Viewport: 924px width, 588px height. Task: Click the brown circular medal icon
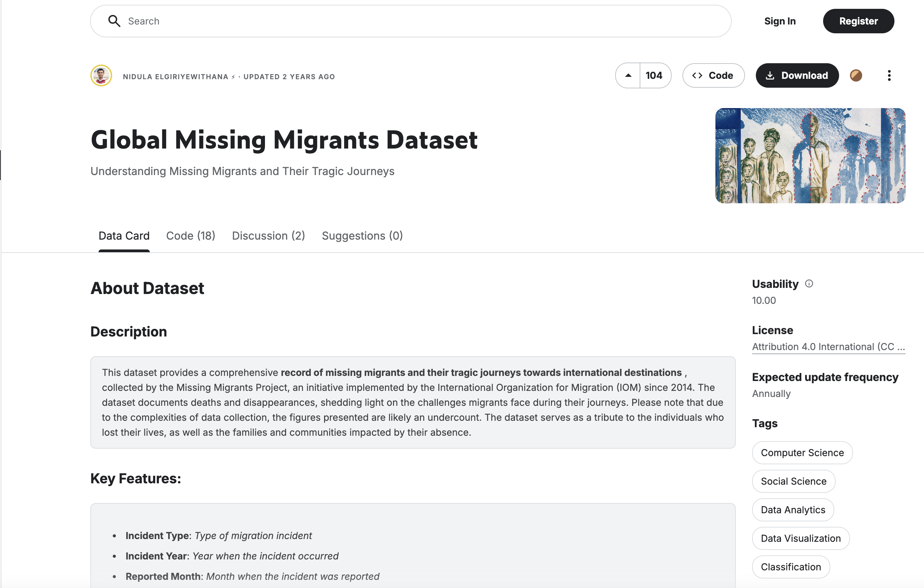pyautogui.click(x=856, y=75)
